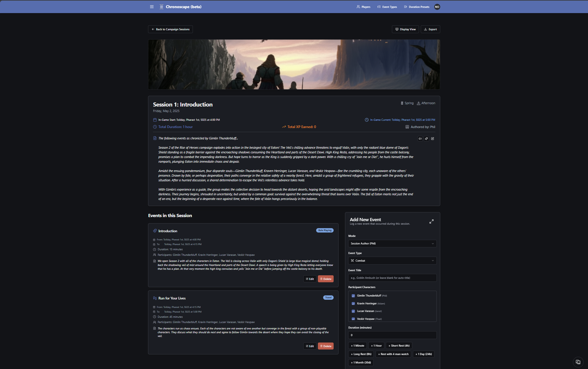588x369 pixels.
Task: Open the hamburger navigation menu
Action: pyautogui.click(x=152, y=7)
